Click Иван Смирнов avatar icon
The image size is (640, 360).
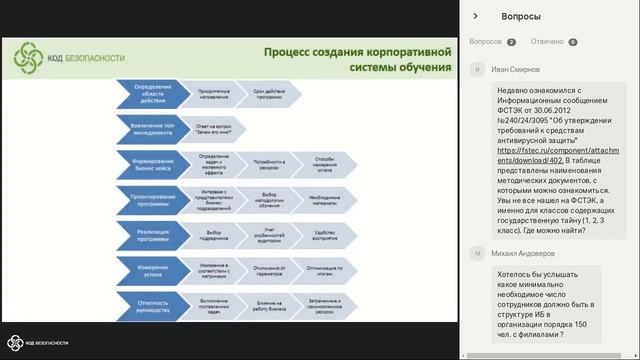(477, 69)
